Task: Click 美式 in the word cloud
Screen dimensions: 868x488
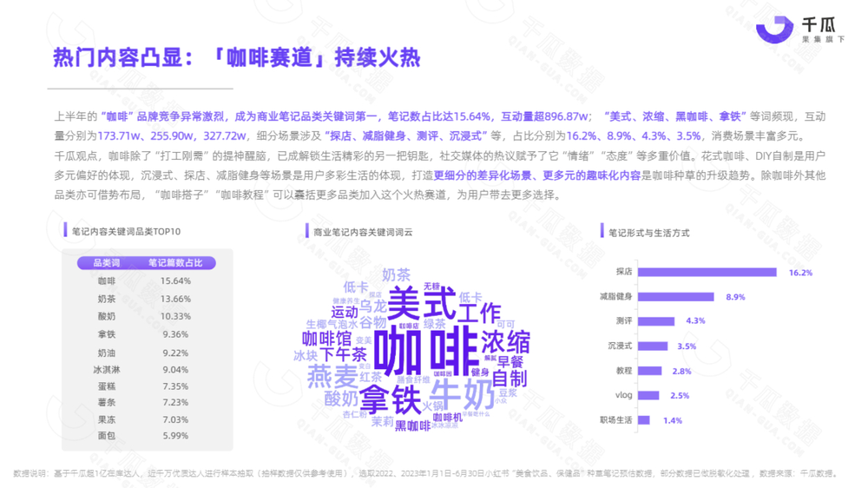Action: pos(420,304)
